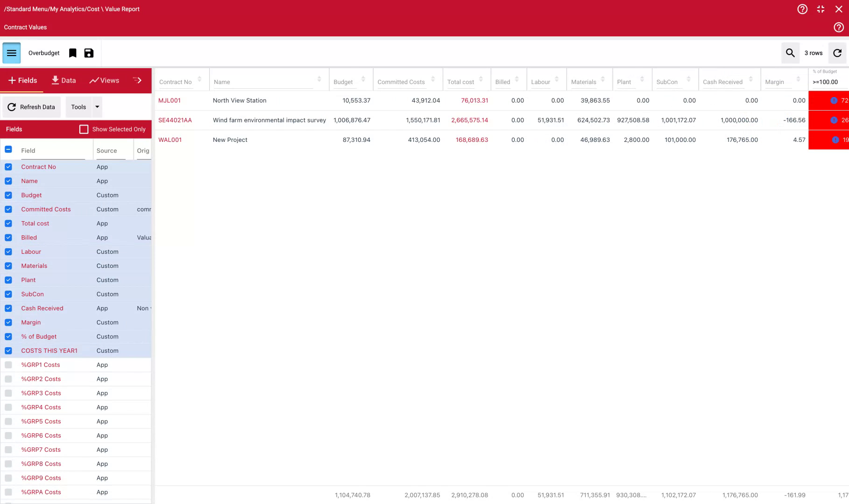Image resolution: width=849 pixels, height=504 pixels.
Task: Open contract SE44021AA
Action: [175, 120]
